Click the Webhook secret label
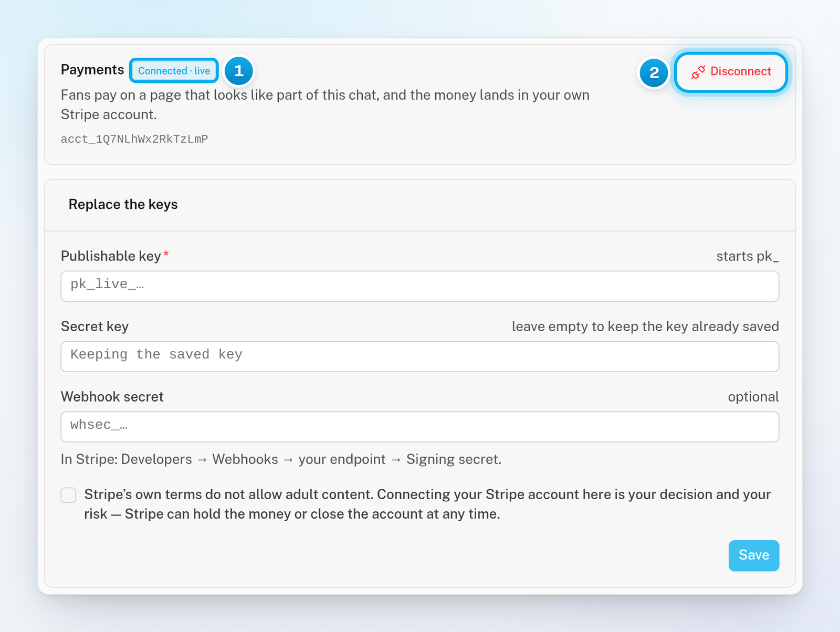Screen dimensions: 840x632 tap(112, 397)
